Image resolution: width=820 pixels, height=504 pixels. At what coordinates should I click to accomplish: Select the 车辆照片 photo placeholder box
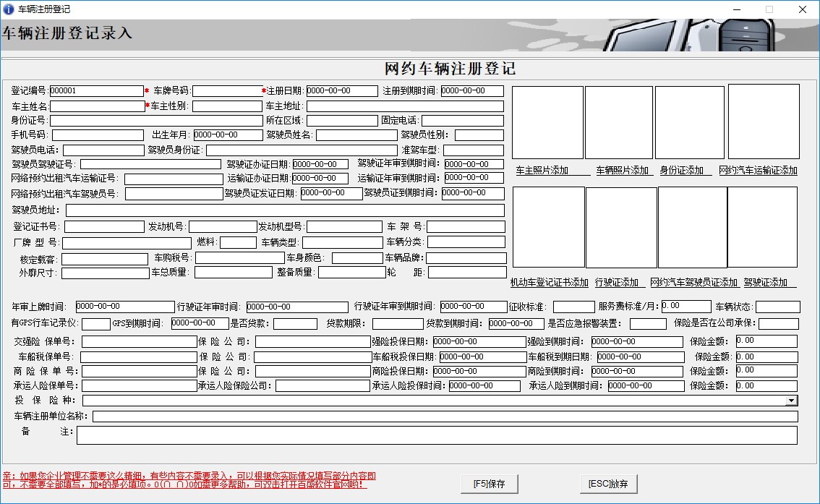click(619, 122)
